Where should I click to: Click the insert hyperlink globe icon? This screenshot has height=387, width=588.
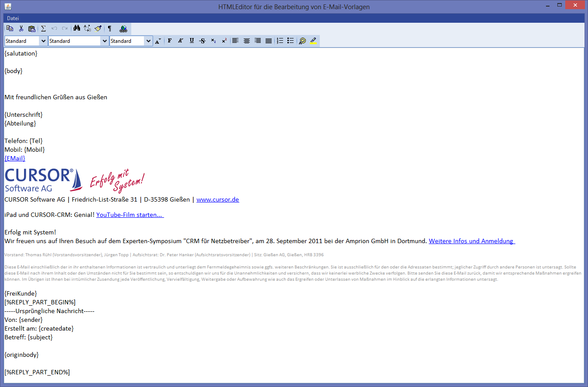(123, 29)
